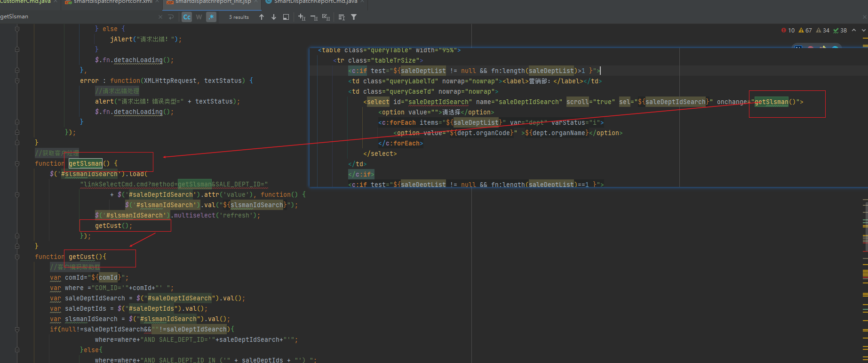Viewport: 868px width, 363px height.
Task: Click Select All Occurrences icon
Action: pos(326,17)
